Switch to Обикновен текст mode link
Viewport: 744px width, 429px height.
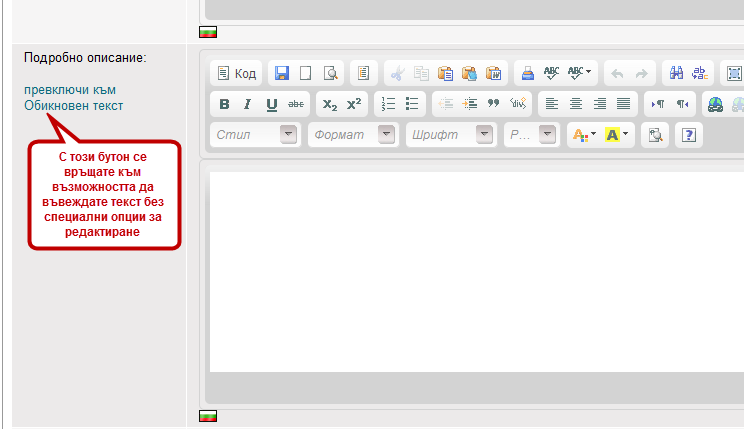74,105
